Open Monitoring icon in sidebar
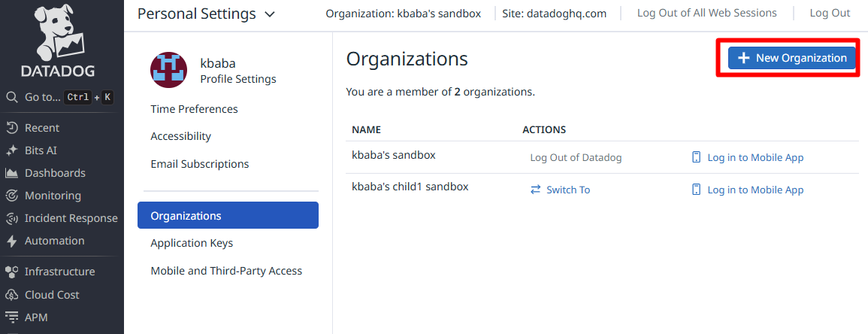This screenshot has height=334, width=868. [12, 196]
